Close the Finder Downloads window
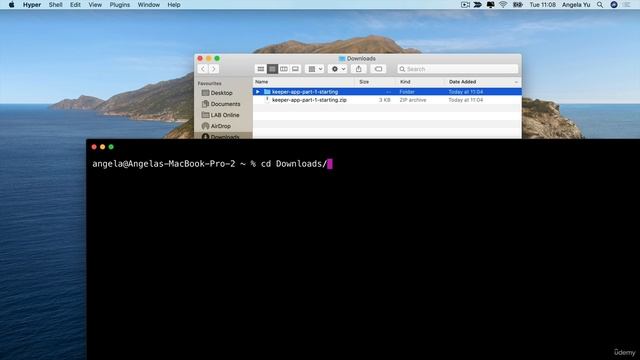The image size is (640, 360). point(200,58)
